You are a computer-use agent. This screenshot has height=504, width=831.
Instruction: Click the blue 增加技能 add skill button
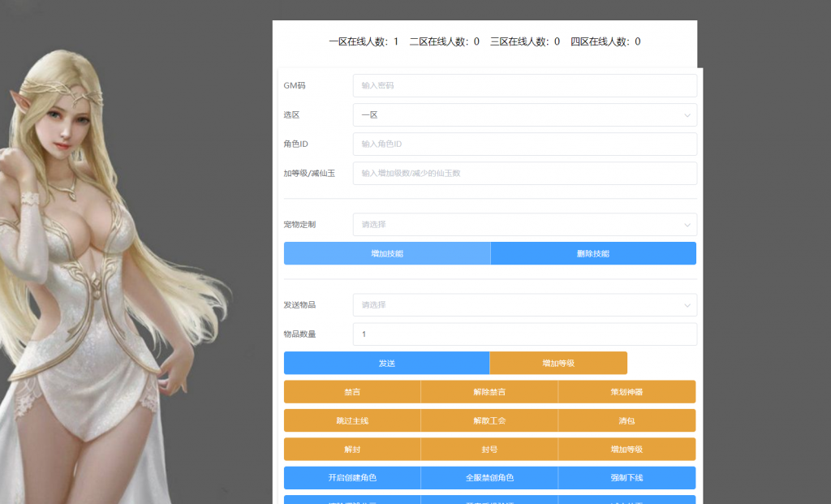coord(386,253)
